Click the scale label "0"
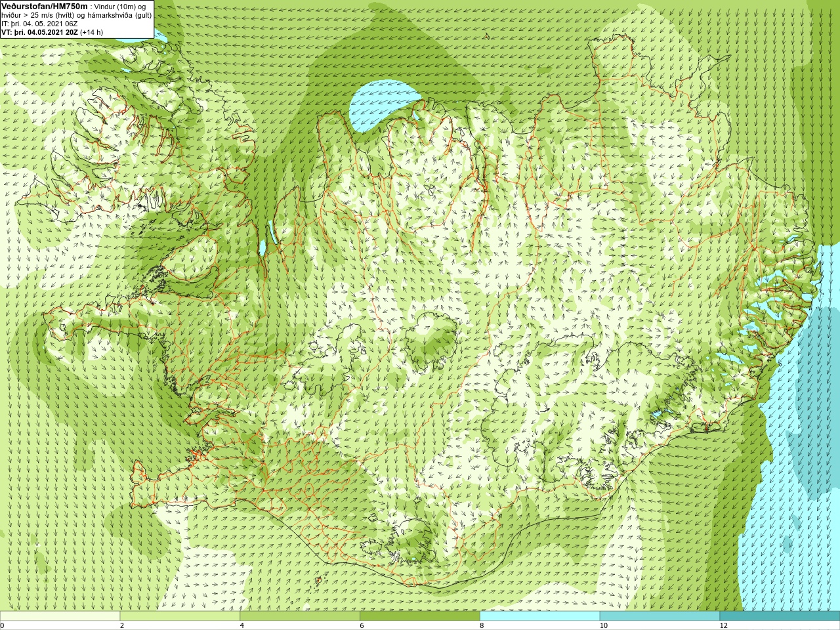The height and width of the screenshot is (630, 840). point(3,625)
